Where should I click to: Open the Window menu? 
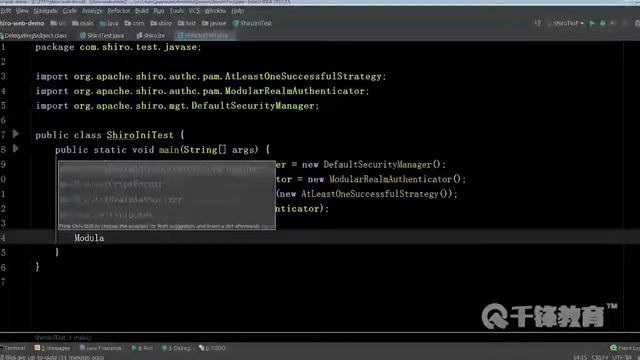coord(215,11)
